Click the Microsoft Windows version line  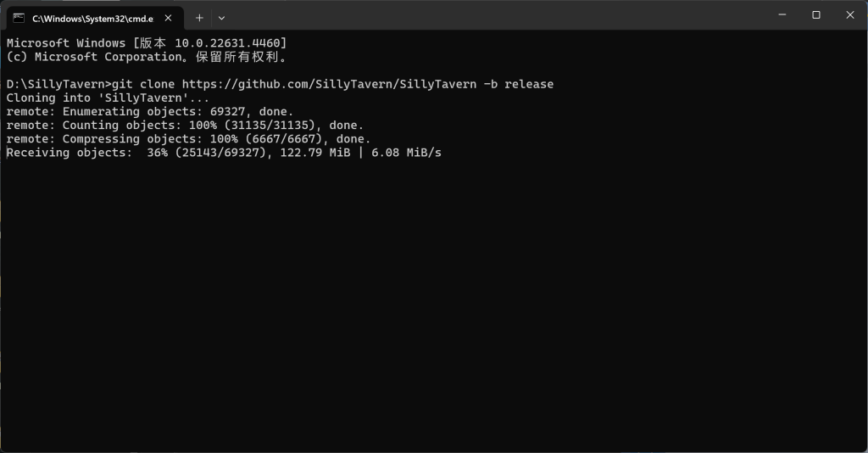coord(147,43)
